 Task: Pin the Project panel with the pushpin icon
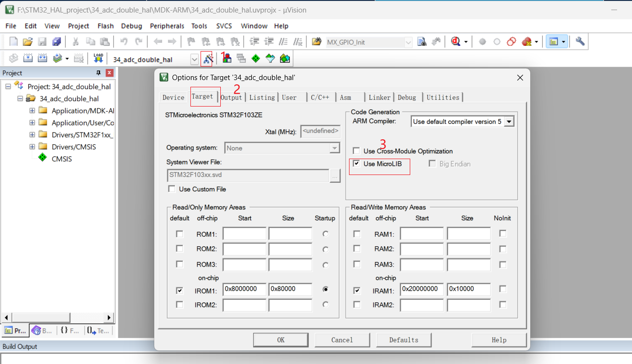point(98,73)
